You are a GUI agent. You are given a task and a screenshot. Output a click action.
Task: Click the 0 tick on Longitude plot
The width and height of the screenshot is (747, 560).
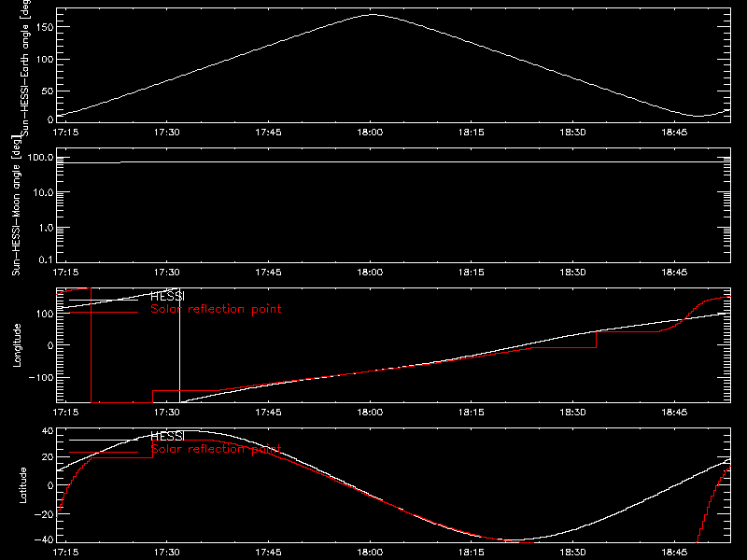(x=50, y=345)
